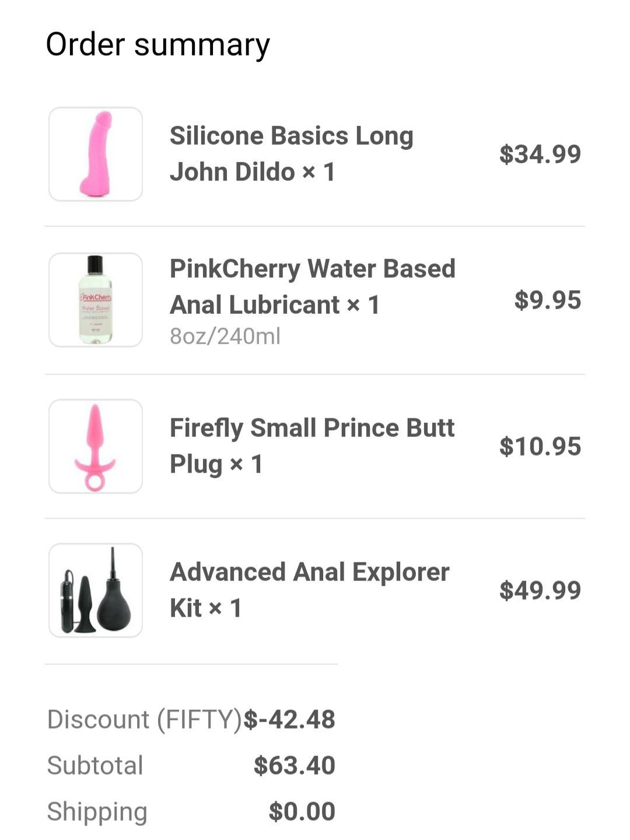Screen dimensions: 630x840
Task: Select the Advanced Anal Explorer Kit title
Action: pos(309,590)
